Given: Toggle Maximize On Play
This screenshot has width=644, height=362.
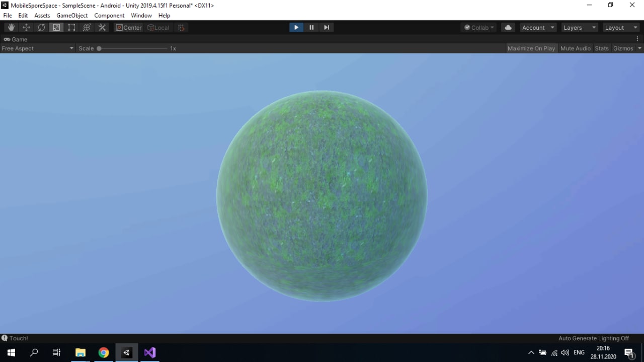Looking at the screenshot, I should 531,48.
